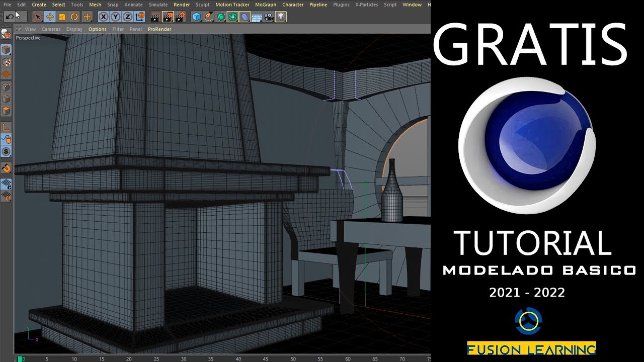Open the Sculpt menu

pos(202,5)
